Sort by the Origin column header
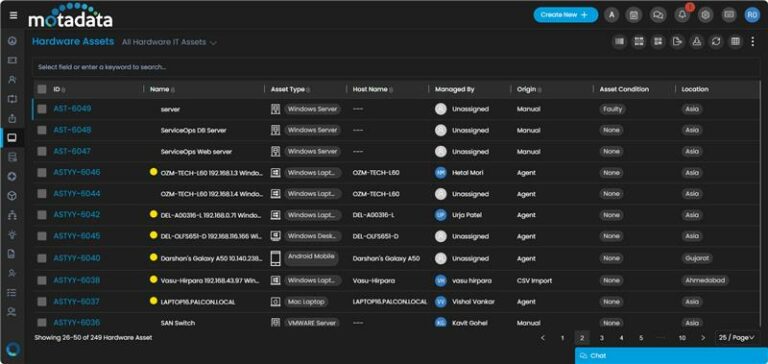The height and width of the screenshot is (364, 768). (x=529, y=89)
